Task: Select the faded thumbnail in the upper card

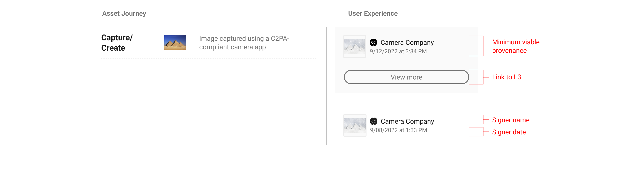Action: coord(354,47)
